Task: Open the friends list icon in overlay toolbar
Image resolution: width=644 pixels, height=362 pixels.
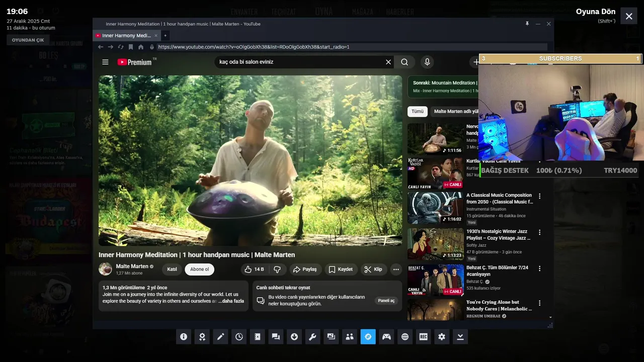Action: [x=350, y=337]
